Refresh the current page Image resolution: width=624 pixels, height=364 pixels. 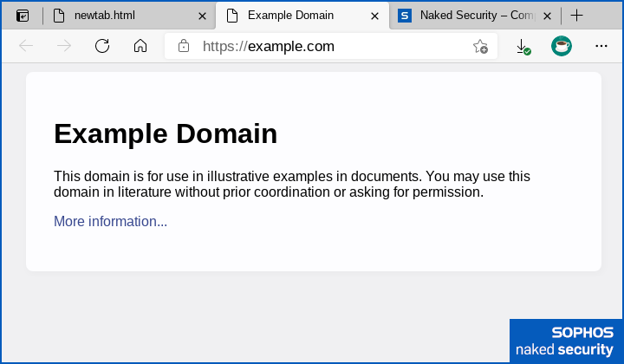pyautogui.click(x=102, y=46)
